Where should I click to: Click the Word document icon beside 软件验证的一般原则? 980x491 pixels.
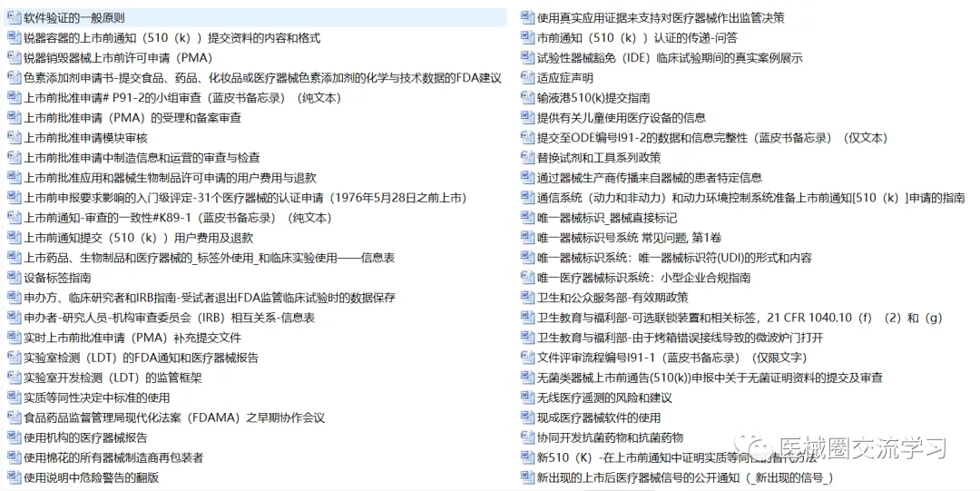click(14, 17)
